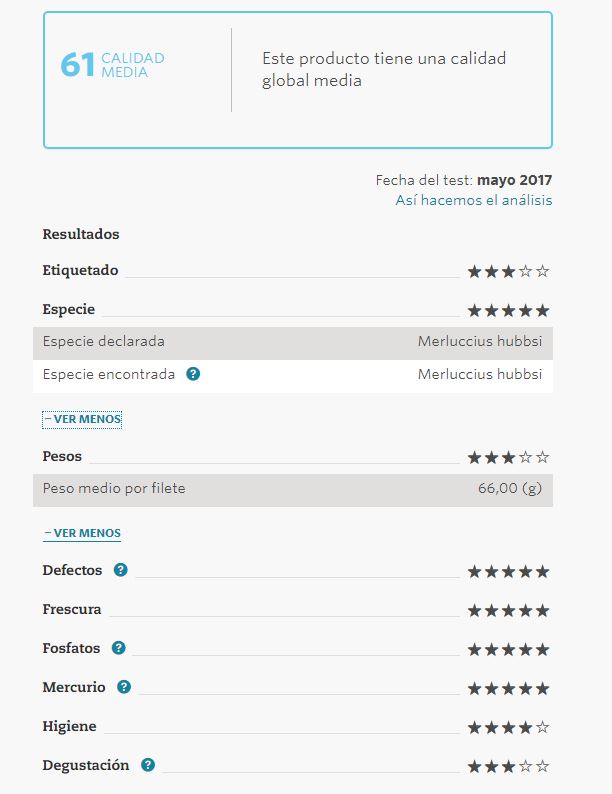Open the Degustación help icon
The width and height of the screenshot is (612, 794).
(x=148, y=765)
